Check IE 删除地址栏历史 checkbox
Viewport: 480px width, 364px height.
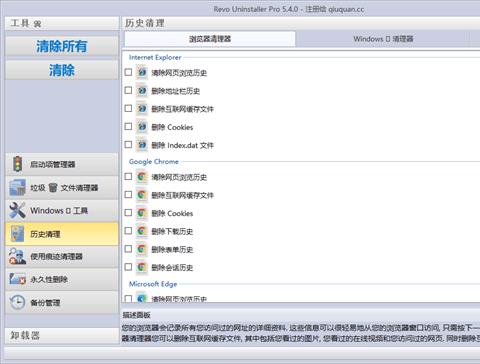tap(128, 90)
